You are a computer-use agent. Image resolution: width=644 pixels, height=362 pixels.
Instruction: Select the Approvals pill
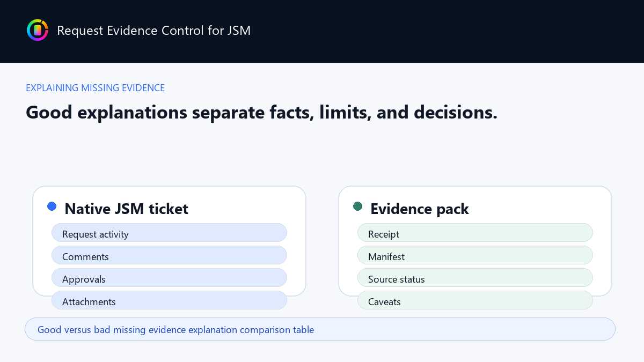point(169,278)
